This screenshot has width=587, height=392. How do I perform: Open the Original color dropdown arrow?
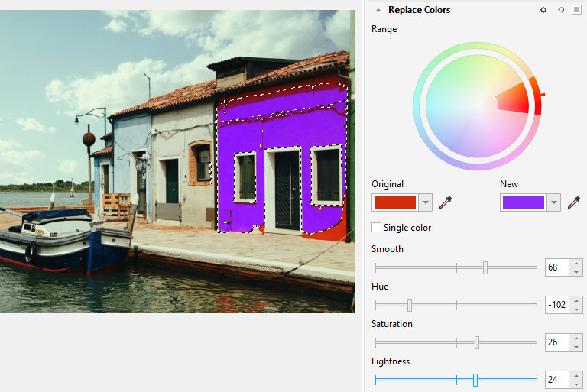point(425,202)
